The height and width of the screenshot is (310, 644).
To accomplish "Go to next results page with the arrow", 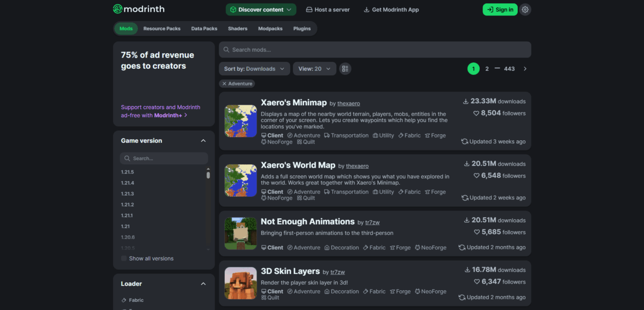I will pos(525,68).
